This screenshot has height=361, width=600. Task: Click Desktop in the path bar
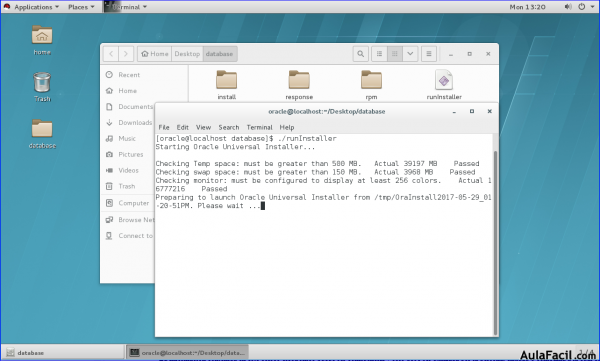[x=188, y=54]
